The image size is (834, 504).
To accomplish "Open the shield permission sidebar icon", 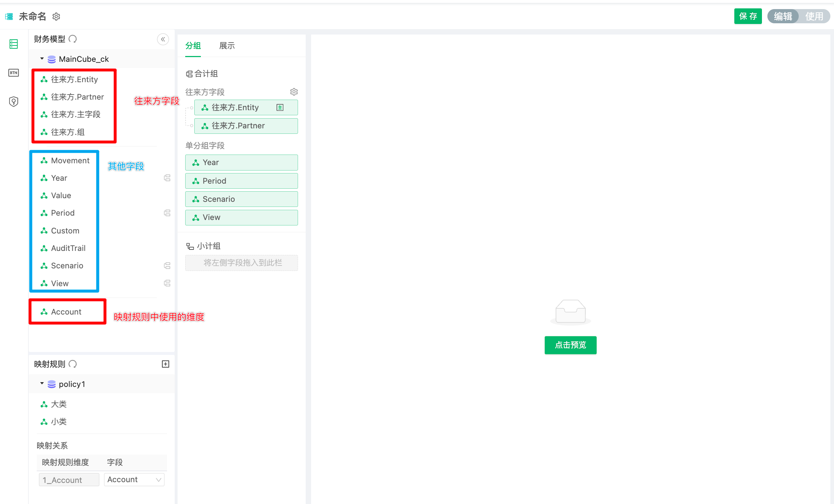I will 13,101.
